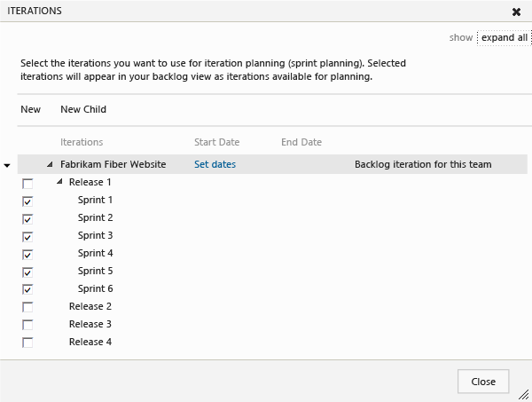
Task: Collapse the Fabrikam Fiber Website node
Action: point(51,164)
